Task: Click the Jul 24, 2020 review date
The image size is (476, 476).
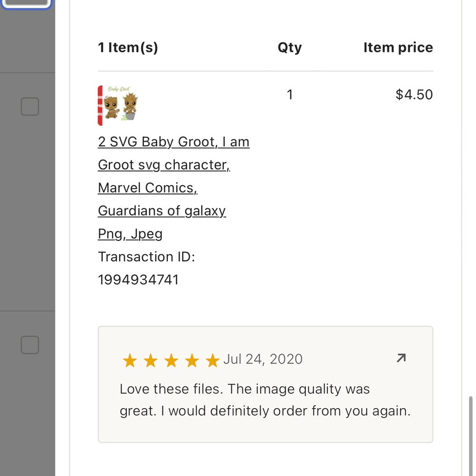Action: (263, 359)
